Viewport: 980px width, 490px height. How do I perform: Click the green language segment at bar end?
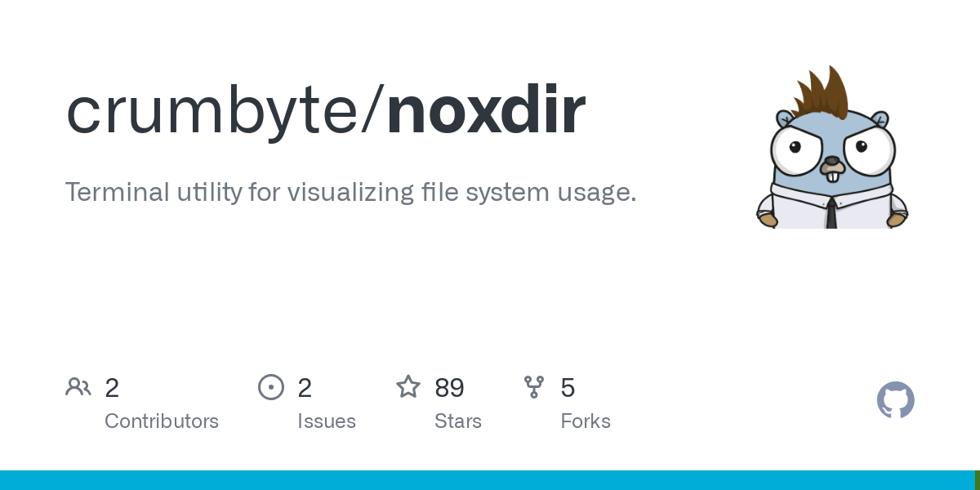tap(977, 480)
